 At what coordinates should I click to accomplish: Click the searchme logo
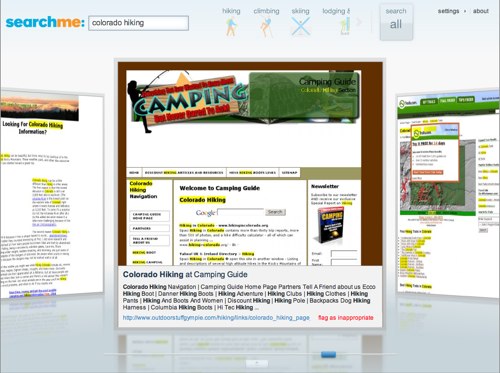[x=45, y=22]
